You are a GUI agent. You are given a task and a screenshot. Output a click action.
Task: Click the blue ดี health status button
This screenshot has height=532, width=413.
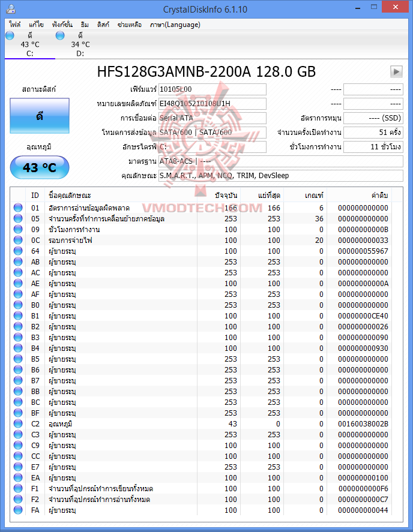tap(40, 116)
